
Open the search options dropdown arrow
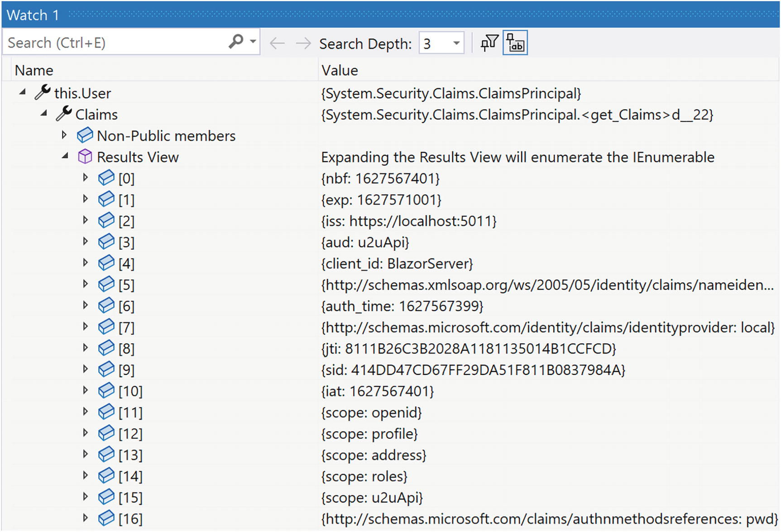click(x=253, y=42)
